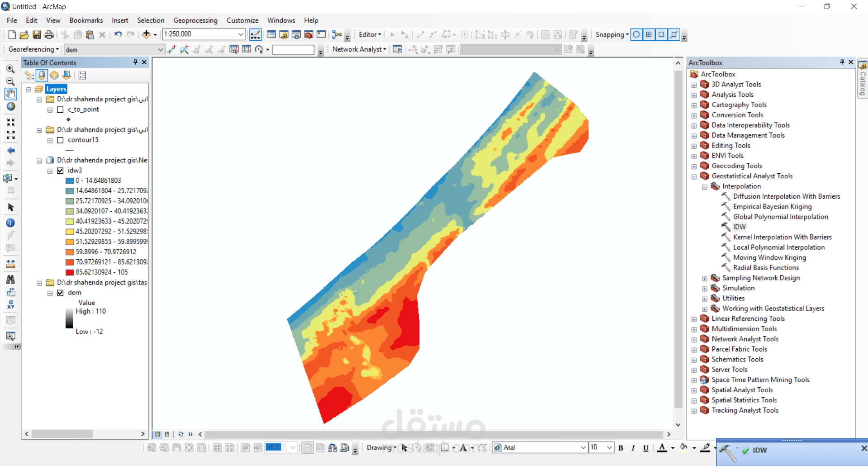List layers by selection in Table Of Contents
868x466 pixels.
[x=67, y=75]
